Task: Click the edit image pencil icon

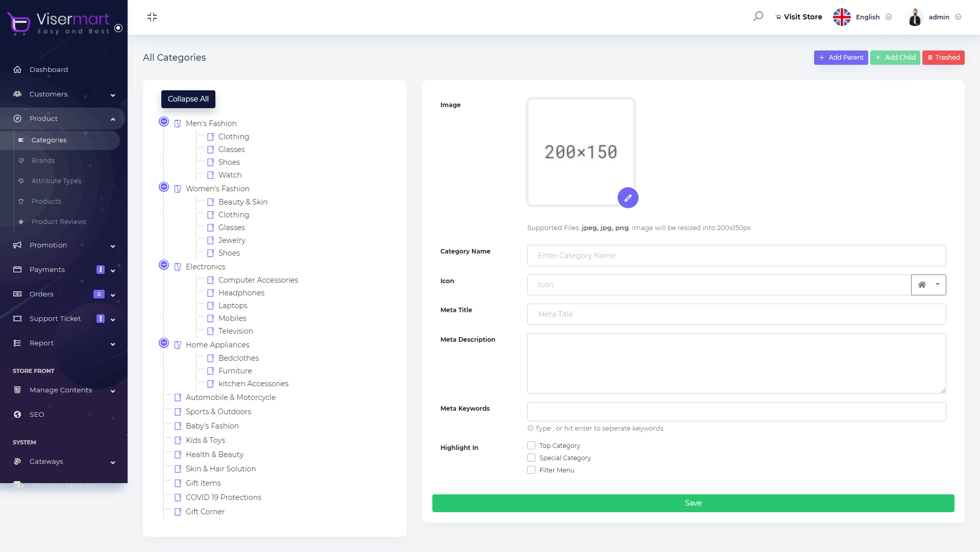Action: click(627, 197)
